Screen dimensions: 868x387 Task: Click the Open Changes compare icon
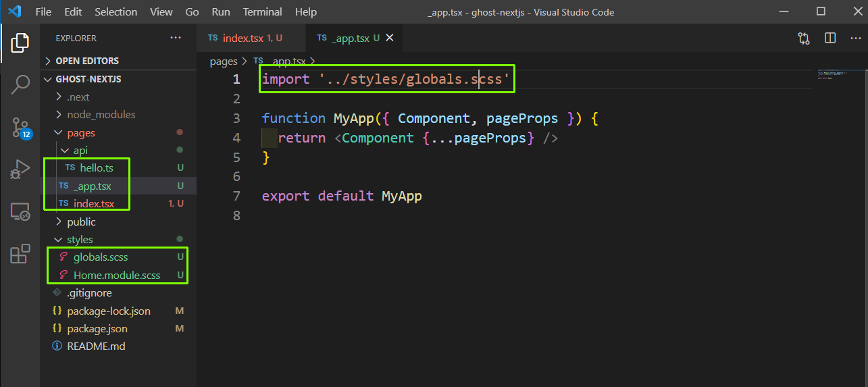[x=804, y=38]
